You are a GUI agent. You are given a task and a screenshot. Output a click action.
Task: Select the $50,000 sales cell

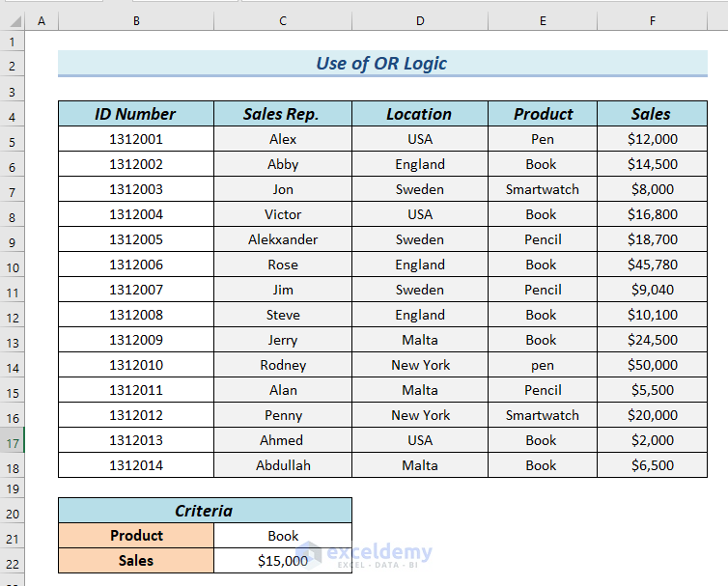click(652, 365)
